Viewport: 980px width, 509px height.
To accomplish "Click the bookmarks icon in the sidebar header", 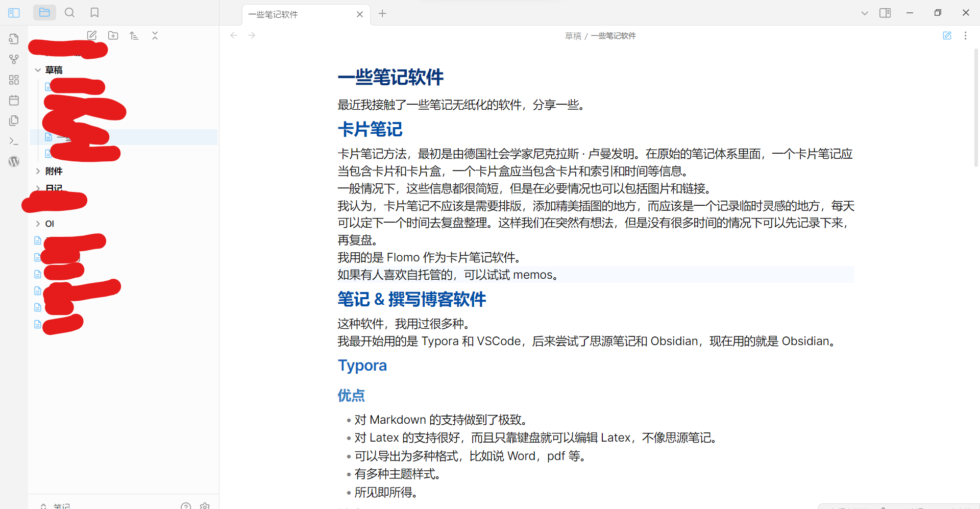I will [94, 12].
